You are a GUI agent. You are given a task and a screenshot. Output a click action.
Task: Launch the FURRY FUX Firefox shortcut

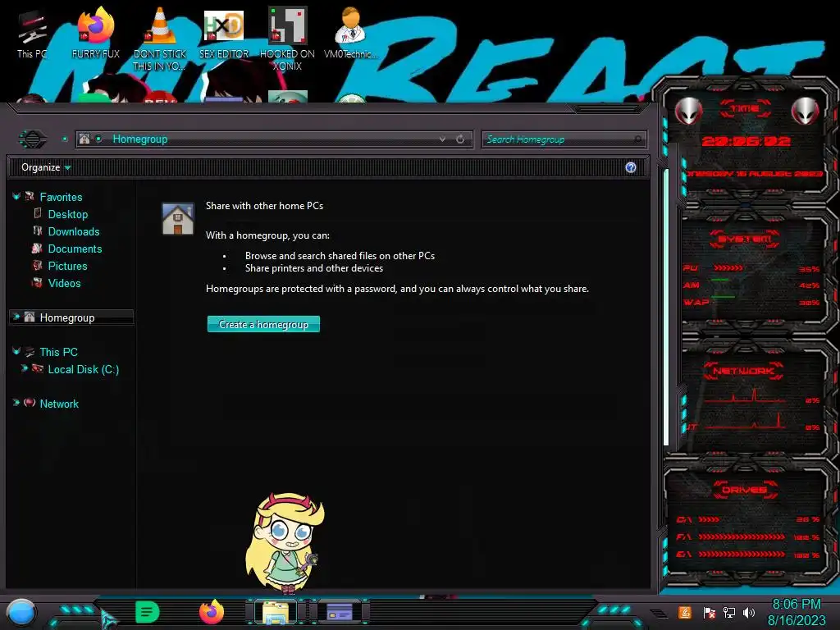(x=95, y=33)
